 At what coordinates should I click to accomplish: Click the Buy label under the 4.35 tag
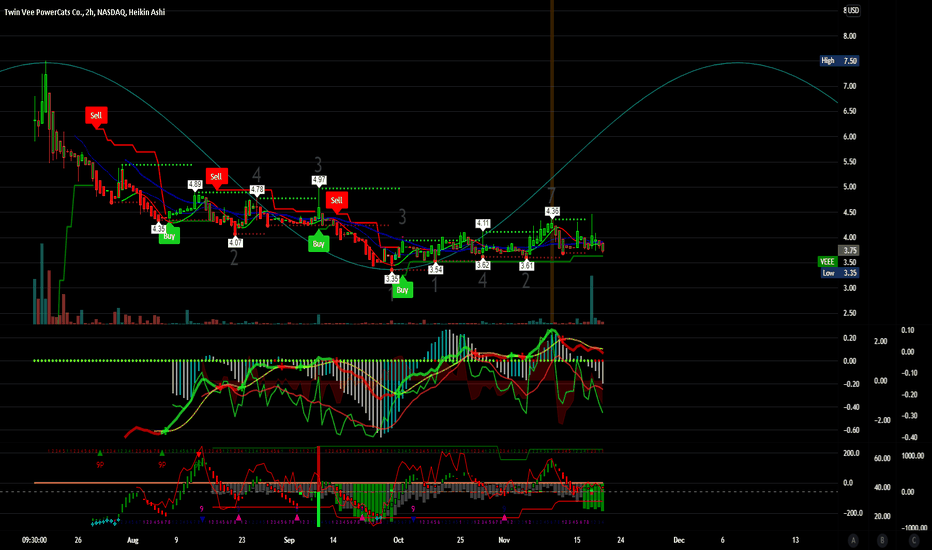pyautogui.click(x=169, y=236)
